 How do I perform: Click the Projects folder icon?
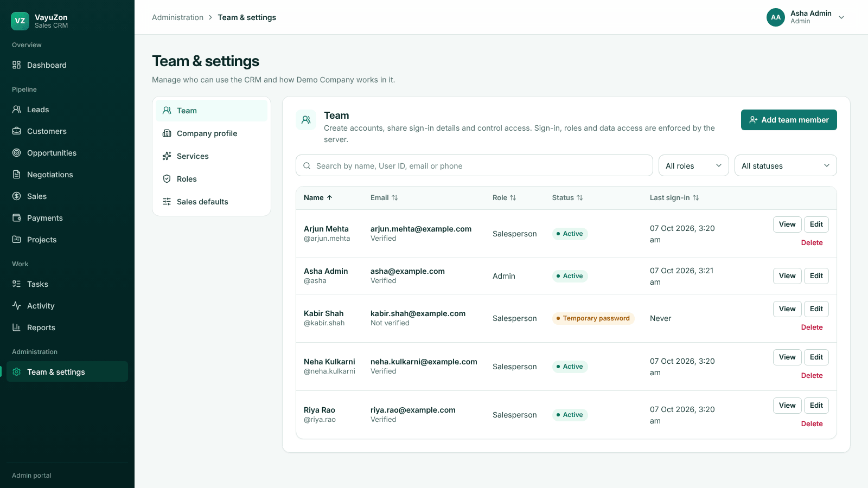coord(16,240)
